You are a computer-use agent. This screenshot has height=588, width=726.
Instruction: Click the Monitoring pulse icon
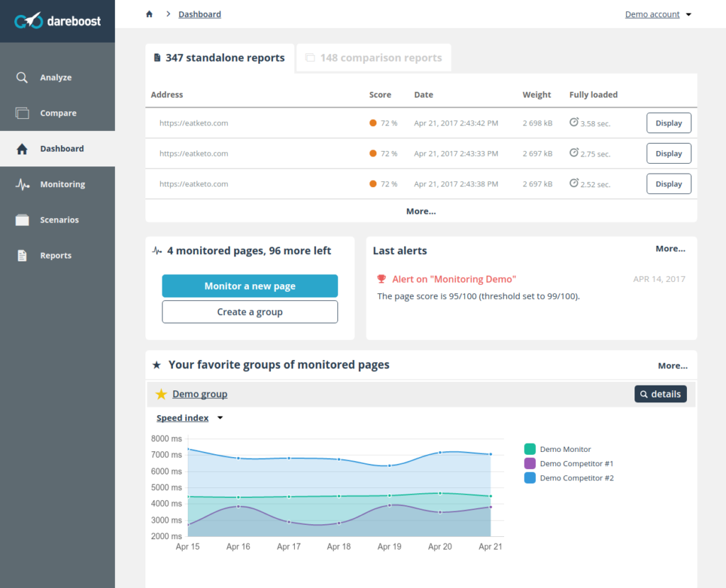click(x=23, y=184)
